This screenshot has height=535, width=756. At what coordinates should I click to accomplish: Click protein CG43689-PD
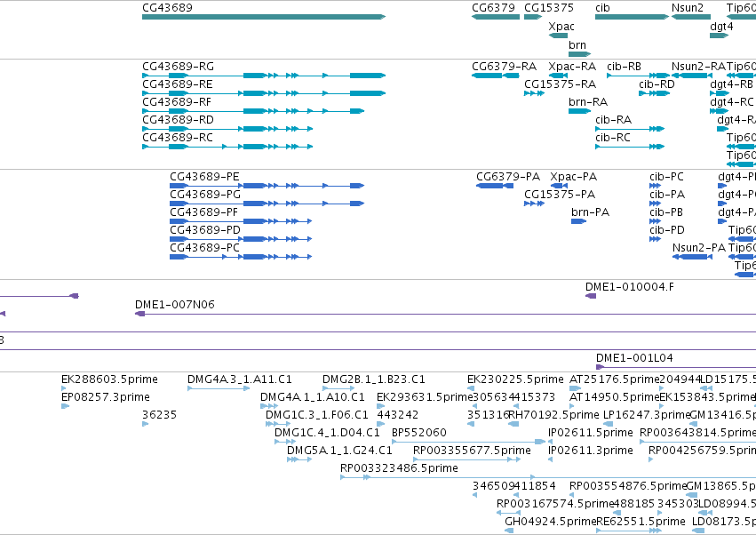[x=241, y=239]
